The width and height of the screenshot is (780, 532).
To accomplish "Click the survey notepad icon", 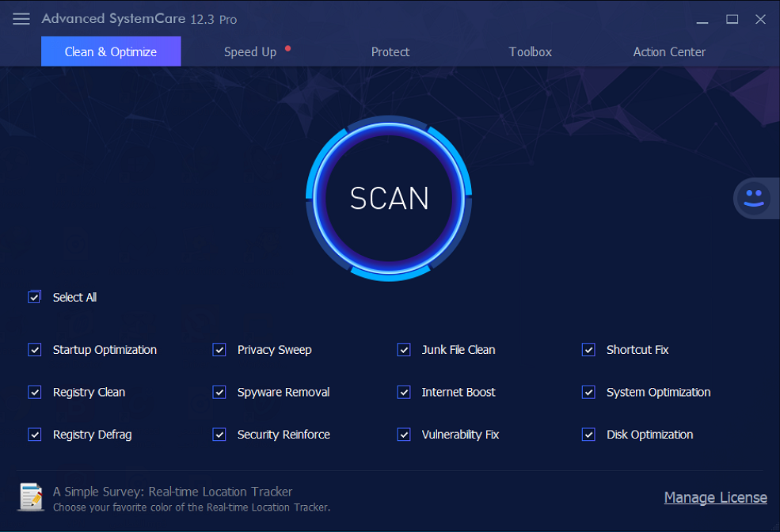I will click(31, 497).
